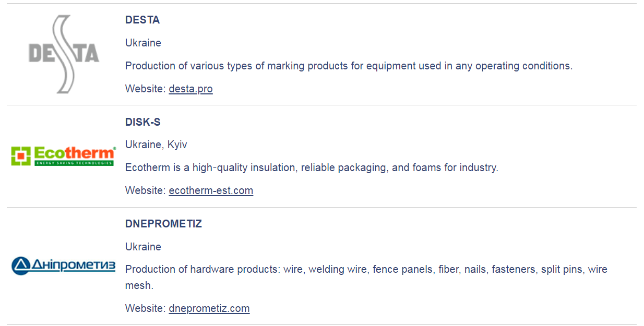This screenshot has width=644, height=326.
Task: Click the marking products description text
Action: (349, 66)
